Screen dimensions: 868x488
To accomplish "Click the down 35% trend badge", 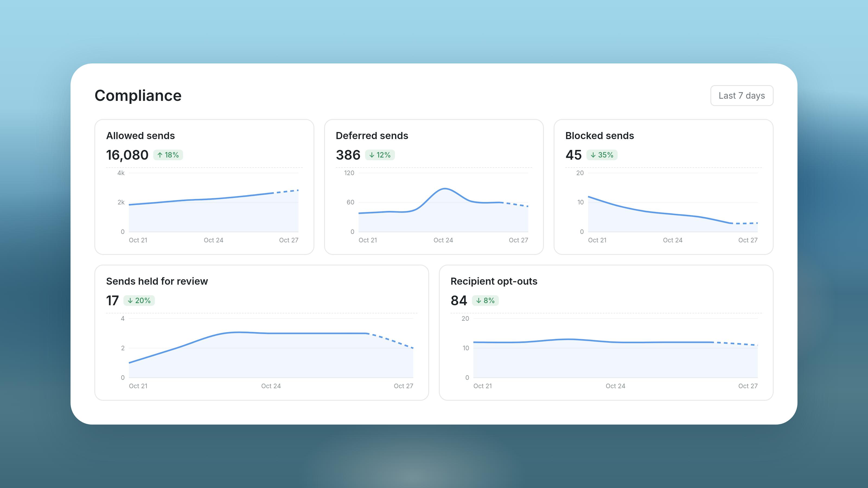I will coord(602,155).
